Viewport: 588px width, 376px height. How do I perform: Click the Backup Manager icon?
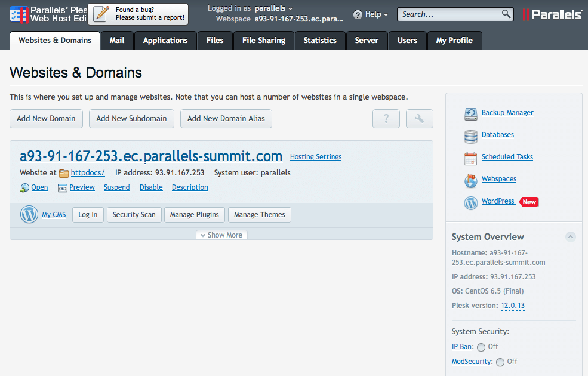pos(470,114)
